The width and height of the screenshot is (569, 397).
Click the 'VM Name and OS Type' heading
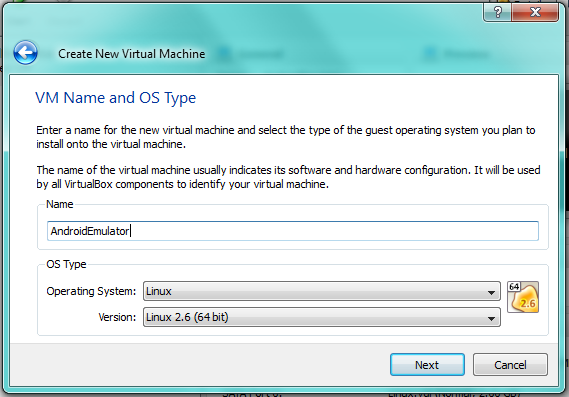click(115, 98)
